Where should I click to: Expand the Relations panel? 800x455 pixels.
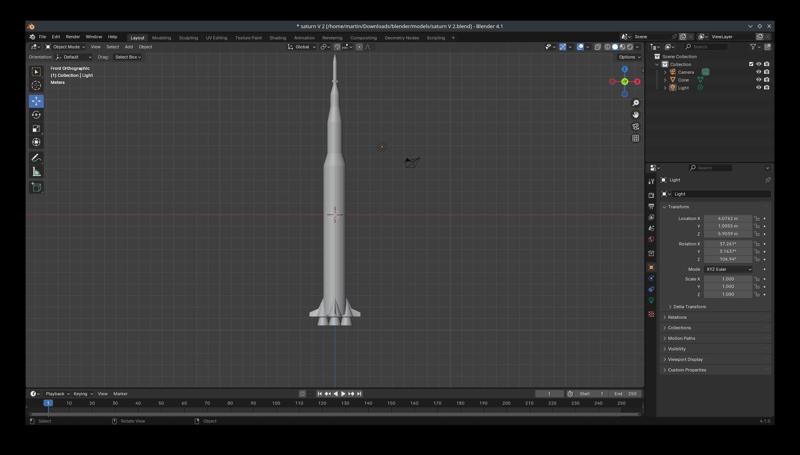(x=677, y=317)
